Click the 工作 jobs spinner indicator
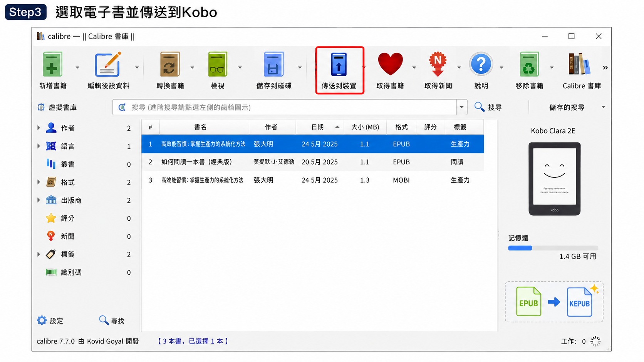This screenshot has height=362, width=644. [x=595, y=341]
